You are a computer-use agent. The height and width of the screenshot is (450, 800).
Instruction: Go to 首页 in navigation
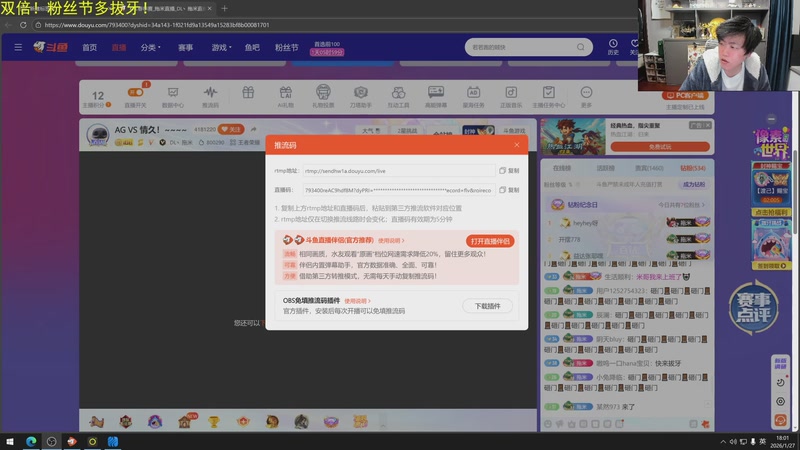[x=89, y=47]
